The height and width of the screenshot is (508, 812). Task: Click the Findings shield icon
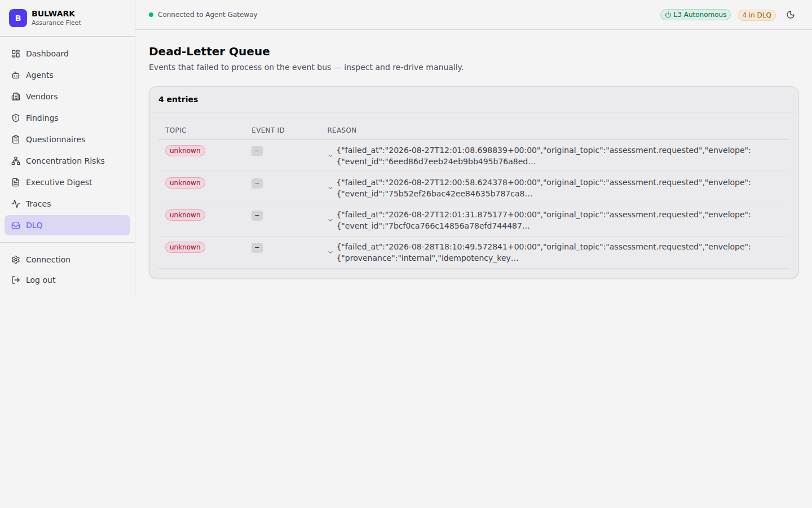coord(16,118)
